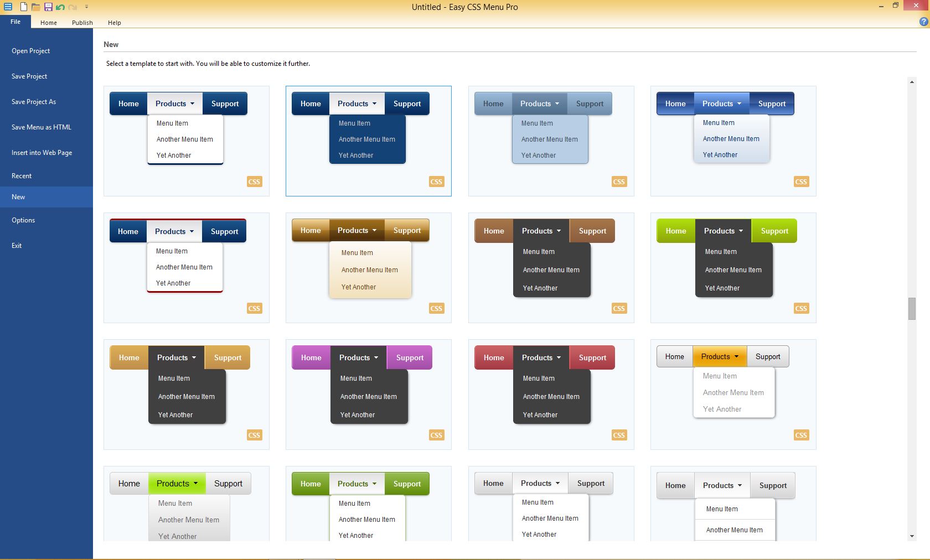Screen dimensions: 930x560
Task: Select the red template with dark dropdown
Action: click(551, 395)
